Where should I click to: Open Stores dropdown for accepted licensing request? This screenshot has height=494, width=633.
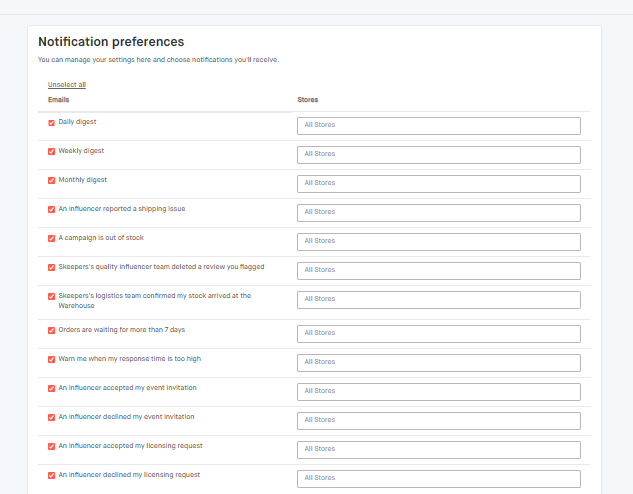pos(438,450)
